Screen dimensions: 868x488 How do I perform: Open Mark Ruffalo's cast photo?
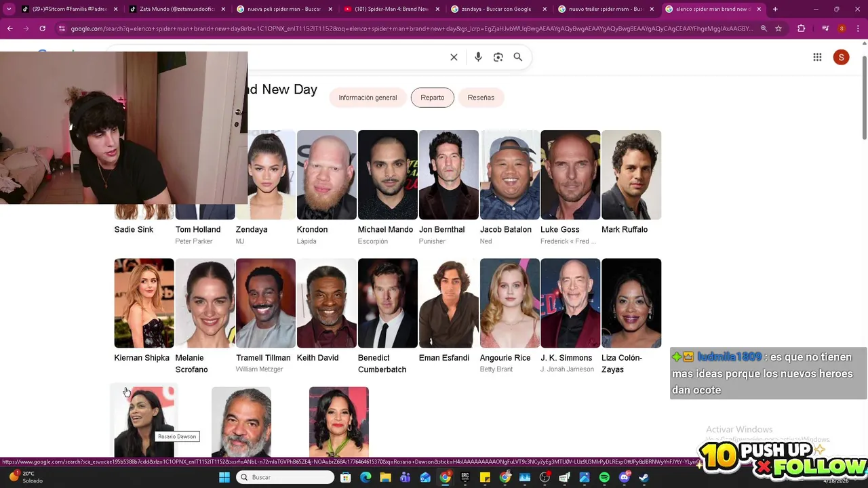point(631,175)
